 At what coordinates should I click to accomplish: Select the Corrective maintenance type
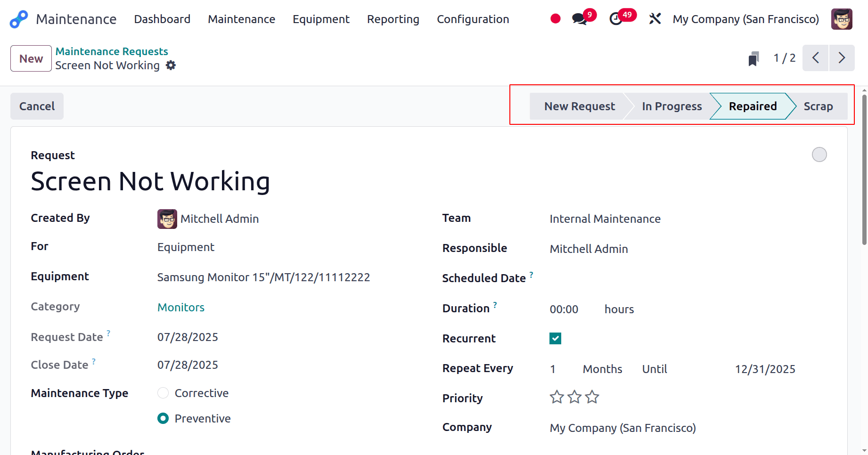163,393
